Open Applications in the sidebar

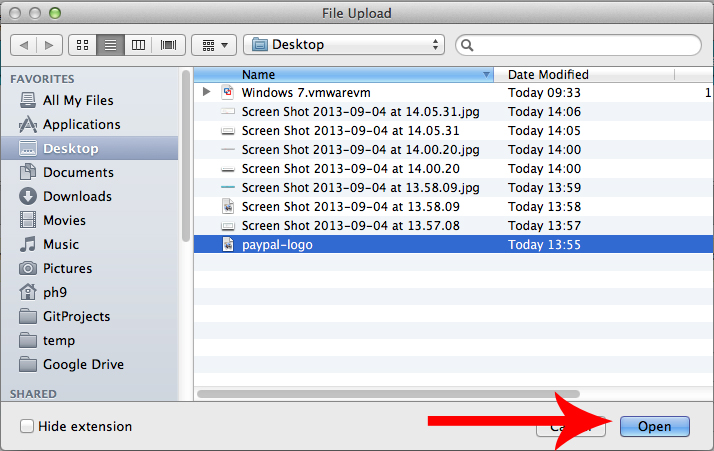[x=81, y=124]
